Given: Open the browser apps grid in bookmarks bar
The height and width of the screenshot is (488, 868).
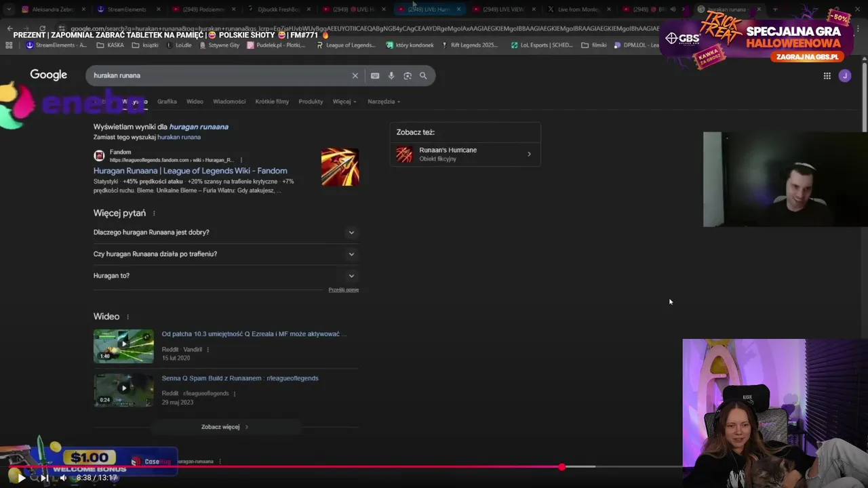Looking at the screenshot, I should coord(9,45).
